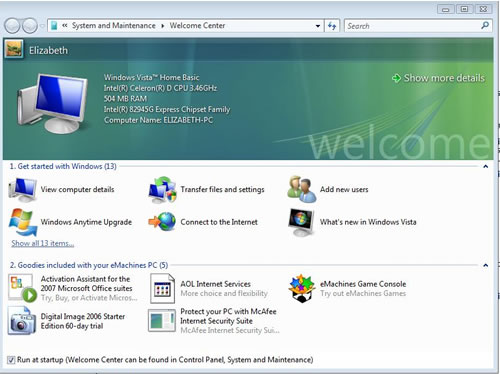Image resolution: width=500 pixels, height=374 pixels.
Task: Open the McAfee Internet Security Suite icon
Action: click(x=162, y=321)
